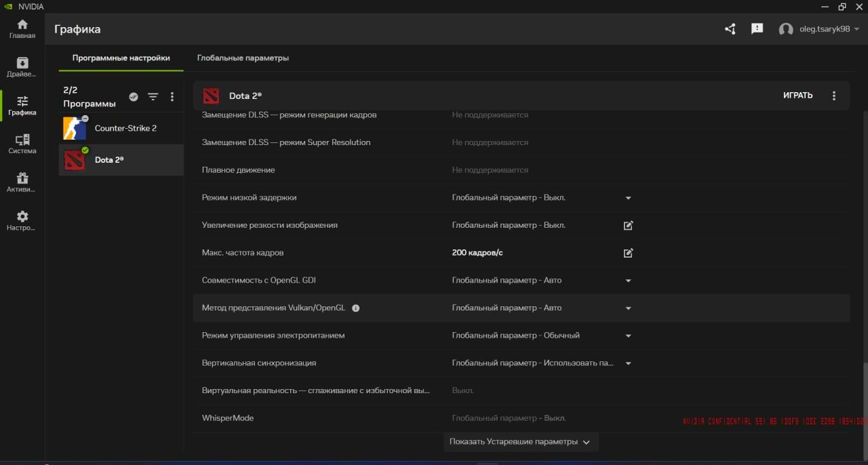This screenshot has height=465, width=868.
Task: Click the feedback notification icon
Action: coord(757,29)
